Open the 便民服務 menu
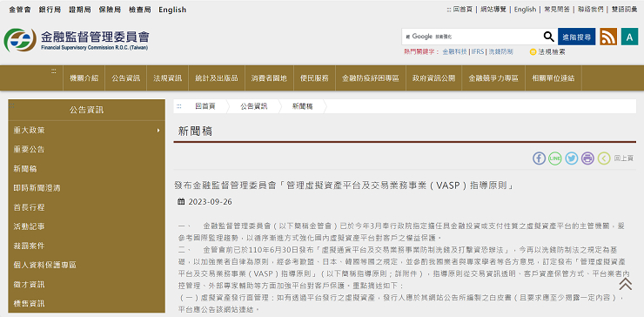The height and width of the screenshot is (317, 644). [x=314, y=78]
